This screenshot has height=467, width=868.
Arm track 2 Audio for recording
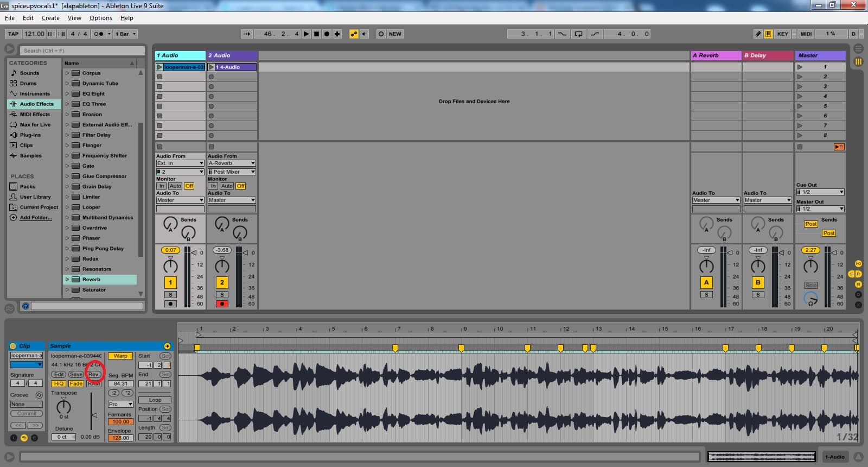(222, 304)
